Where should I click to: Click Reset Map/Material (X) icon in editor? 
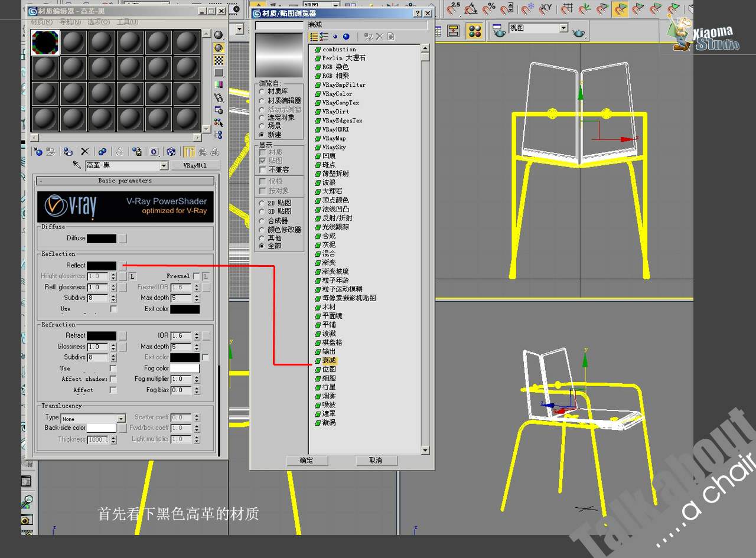(x=84, y=152)
